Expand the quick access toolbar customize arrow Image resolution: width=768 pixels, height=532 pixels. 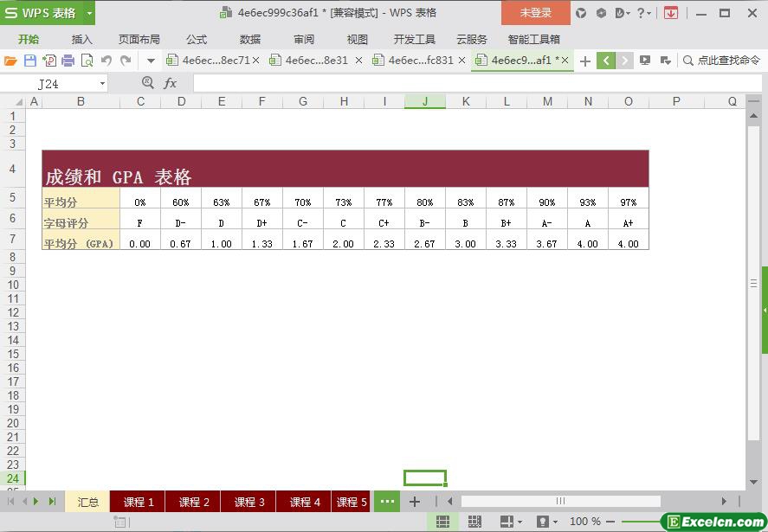tap(151, 61)
